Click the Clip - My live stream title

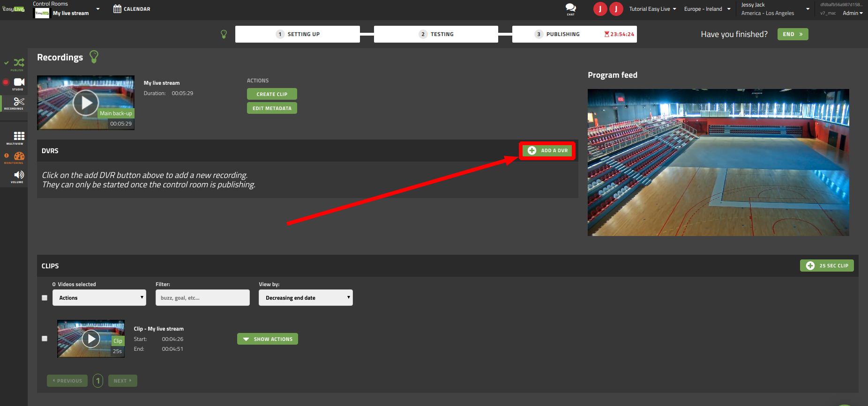pos(159,329)
